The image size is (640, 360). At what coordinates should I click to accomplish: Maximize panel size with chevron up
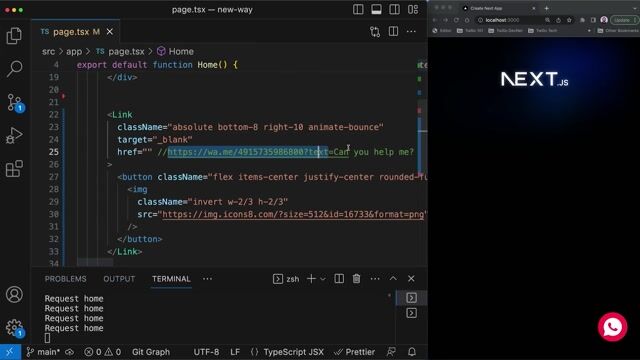click(393, 278)
